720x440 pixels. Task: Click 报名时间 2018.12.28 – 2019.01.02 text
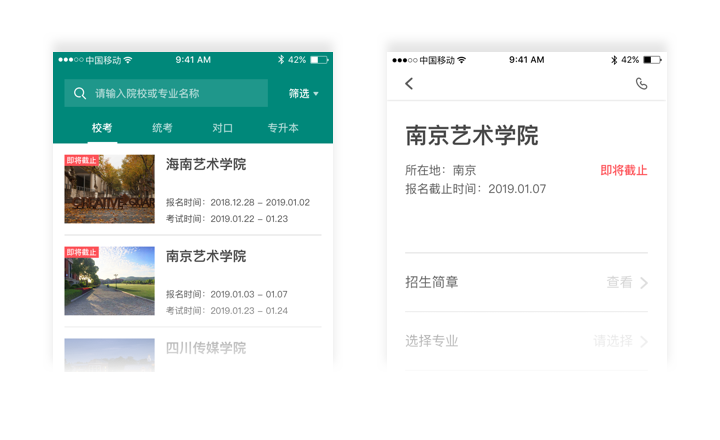click(238, 202)
